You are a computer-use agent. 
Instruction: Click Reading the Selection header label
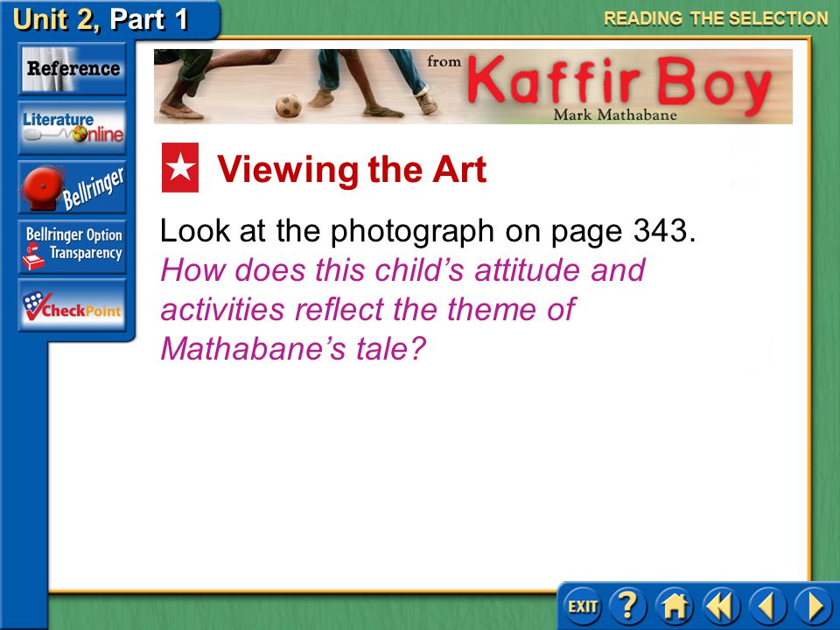tap(716, 18)
